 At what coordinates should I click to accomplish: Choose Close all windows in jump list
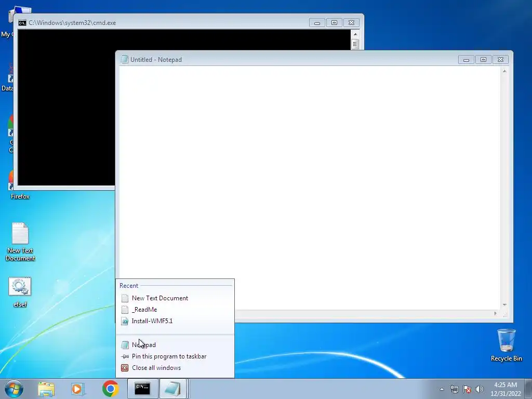point(175,368)
